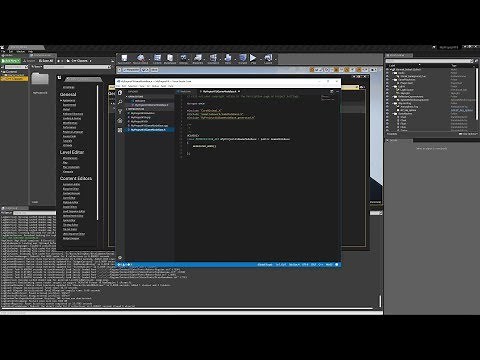Click the World Outliner search field
This screenshot has height=360, width=480.
pos(428,61)
